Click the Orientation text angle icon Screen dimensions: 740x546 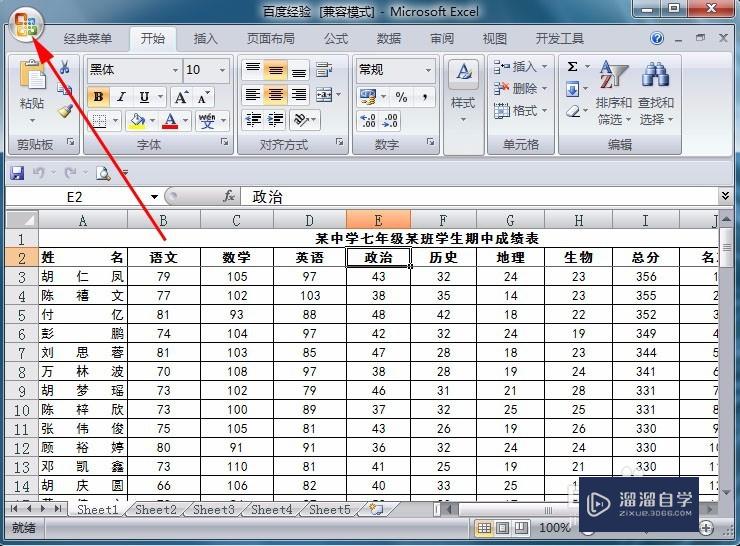(x=301, y=120)
